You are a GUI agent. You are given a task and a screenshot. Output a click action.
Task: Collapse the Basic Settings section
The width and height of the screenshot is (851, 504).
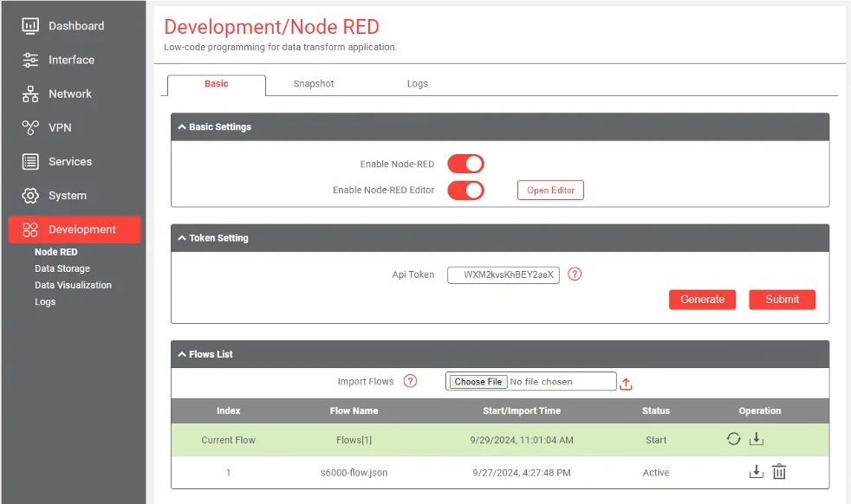182,127
